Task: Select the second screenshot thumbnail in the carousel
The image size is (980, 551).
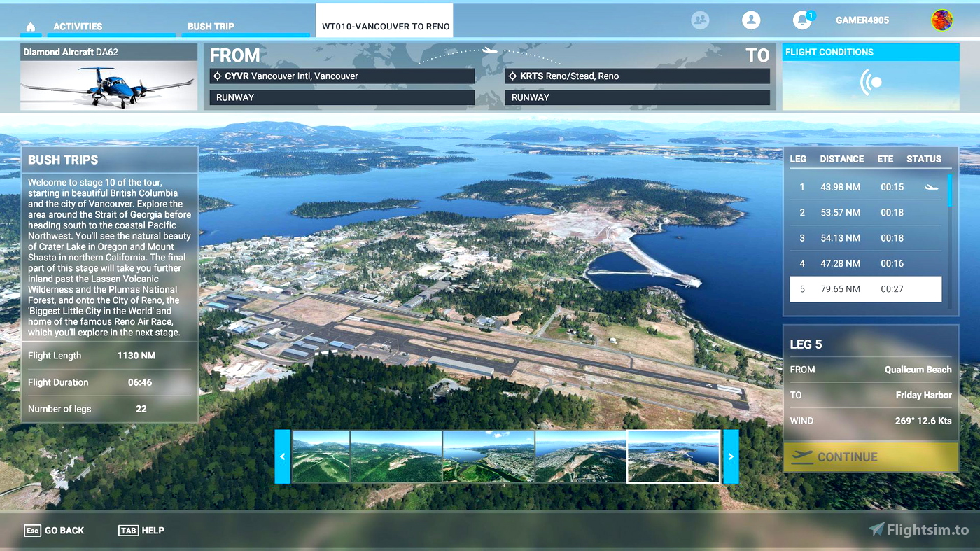Action: click(396, 456)
